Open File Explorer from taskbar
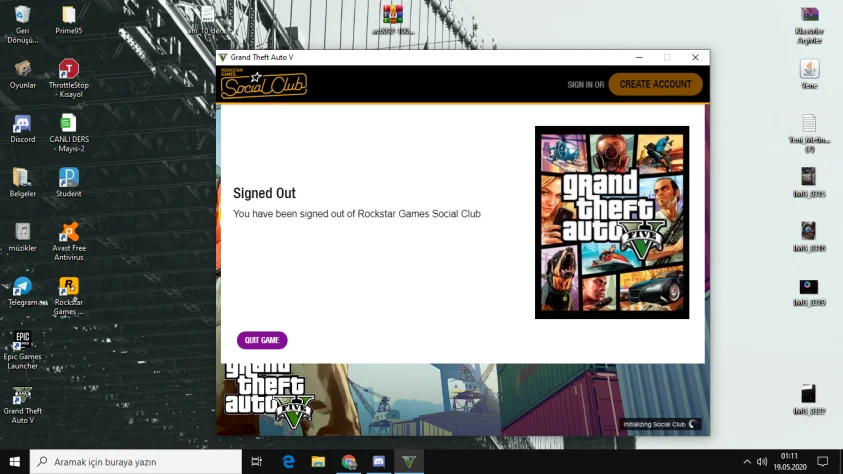The width and height of the screenshot is (843, 474). 318,462
